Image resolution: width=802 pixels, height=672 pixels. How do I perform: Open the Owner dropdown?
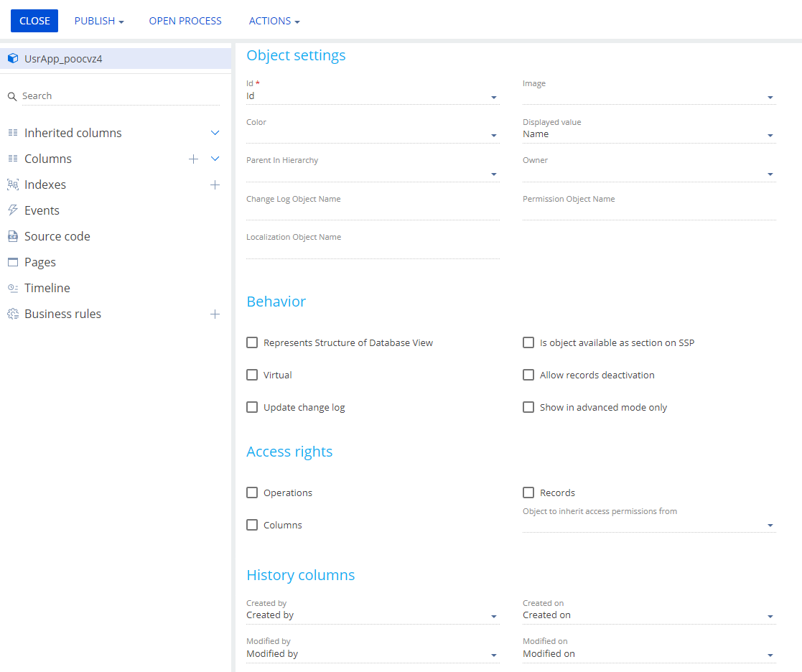click(x=770, y=174)
